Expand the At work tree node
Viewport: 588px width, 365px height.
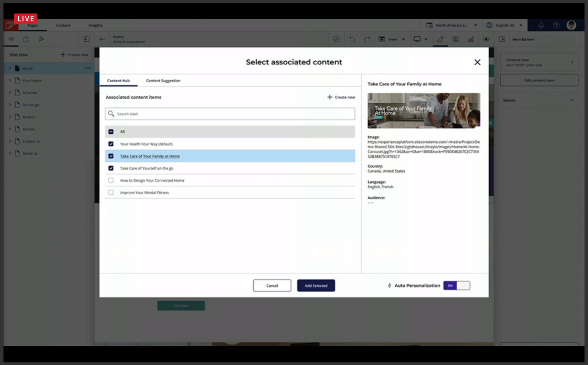click(10, 117)
